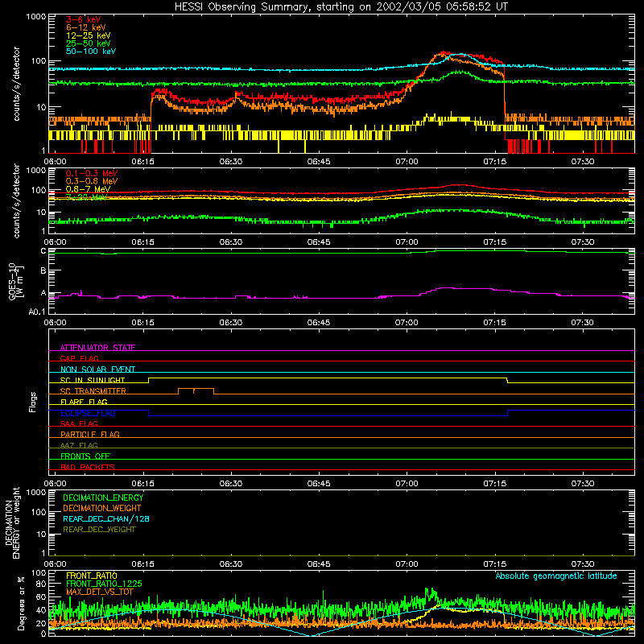The width and height of the screenshot is (644, 644).
Task: Click the FRONTS_OFF flag label
Action: pyautogui.click(x=85, y=456)
